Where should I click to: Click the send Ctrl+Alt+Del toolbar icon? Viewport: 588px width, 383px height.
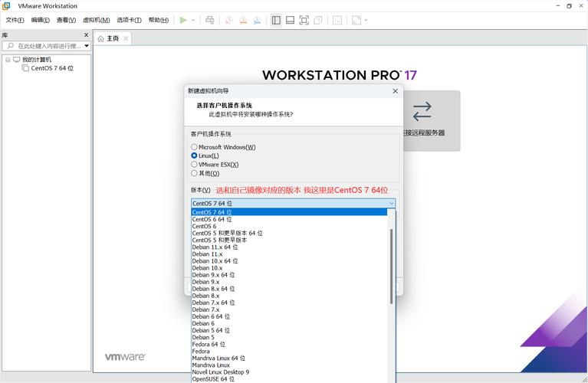pos(210,20)
